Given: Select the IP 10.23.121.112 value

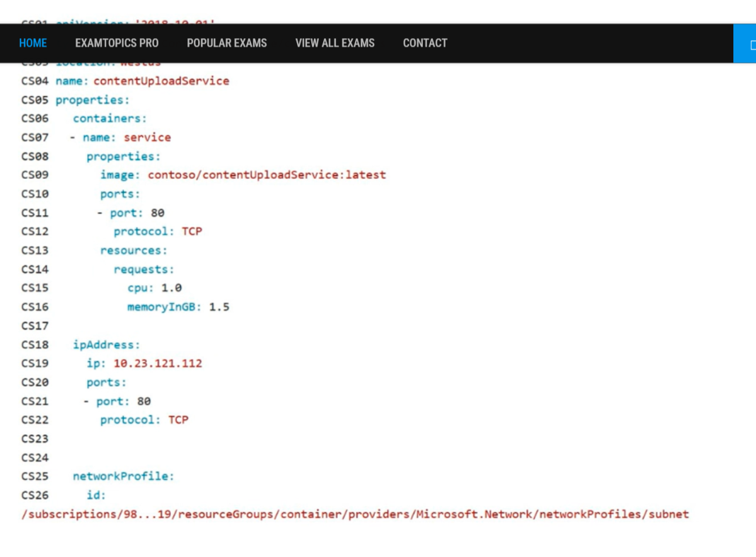Looking at the screenshot, I should [158, 363].
